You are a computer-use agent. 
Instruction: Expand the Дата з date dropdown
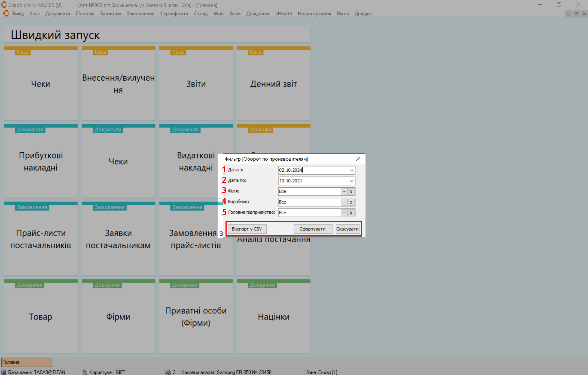click(x=351, y=170)
